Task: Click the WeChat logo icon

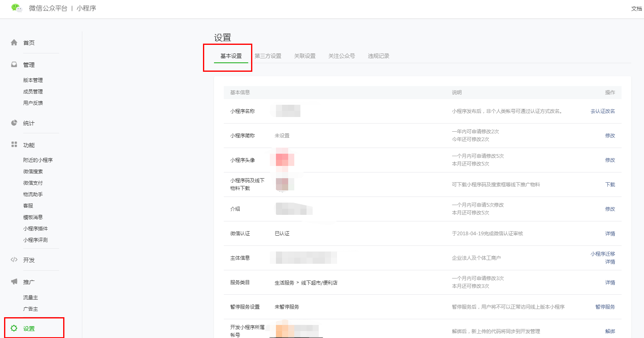Action: pos(16,8)
